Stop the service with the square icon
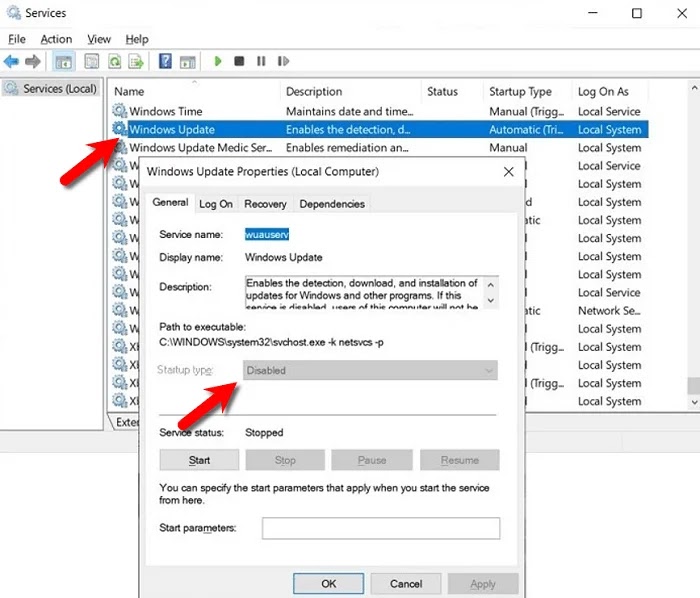 click(x=239, y=61)
